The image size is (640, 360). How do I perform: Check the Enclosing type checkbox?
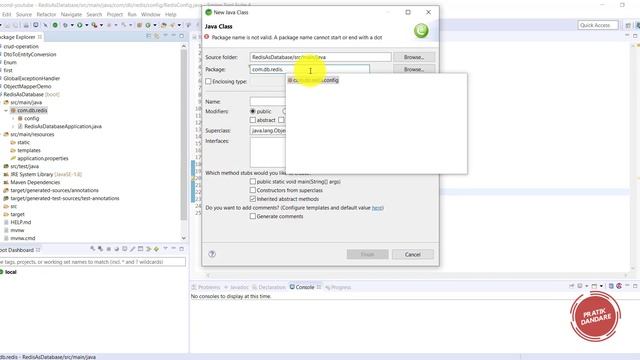coord(208,81)
